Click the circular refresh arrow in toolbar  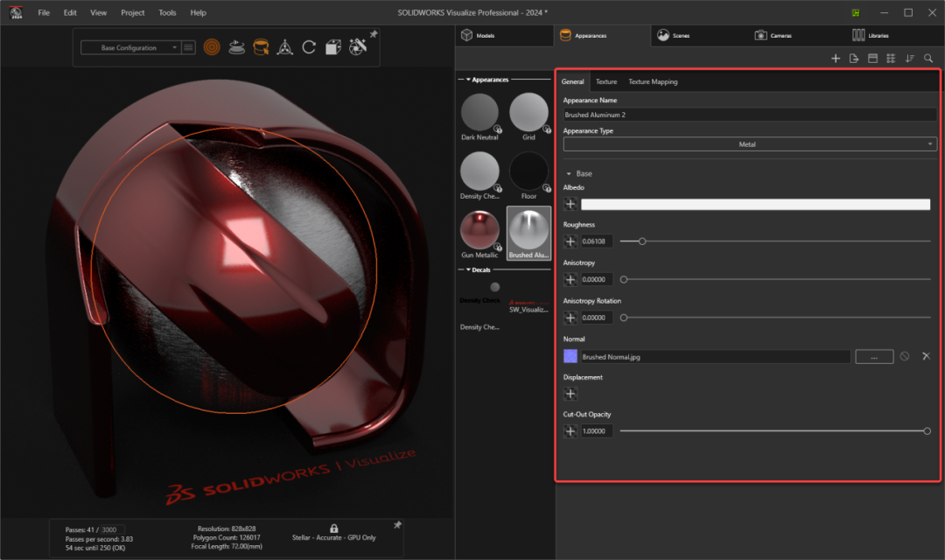tap(309, 47)
